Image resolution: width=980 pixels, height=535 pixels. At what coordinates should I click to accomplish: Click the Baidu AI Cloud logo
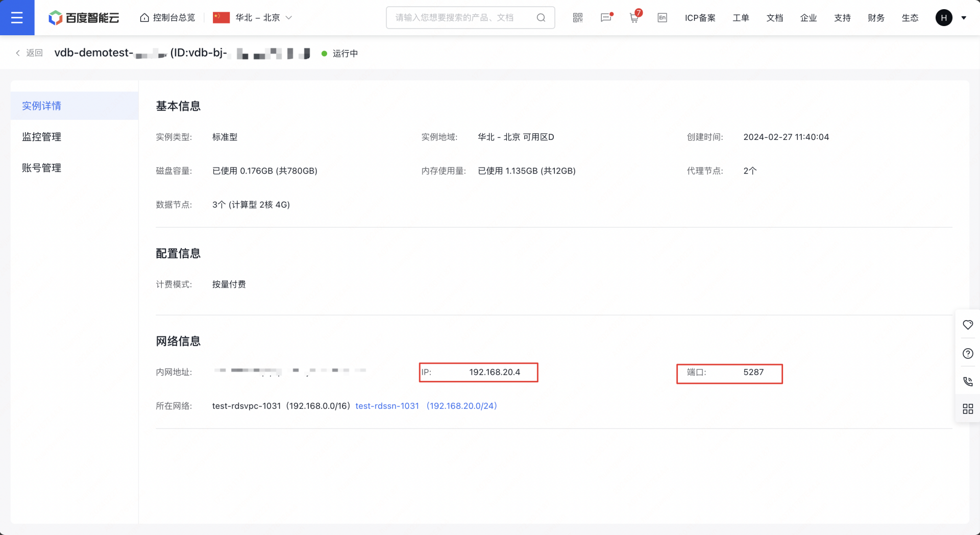84,18
